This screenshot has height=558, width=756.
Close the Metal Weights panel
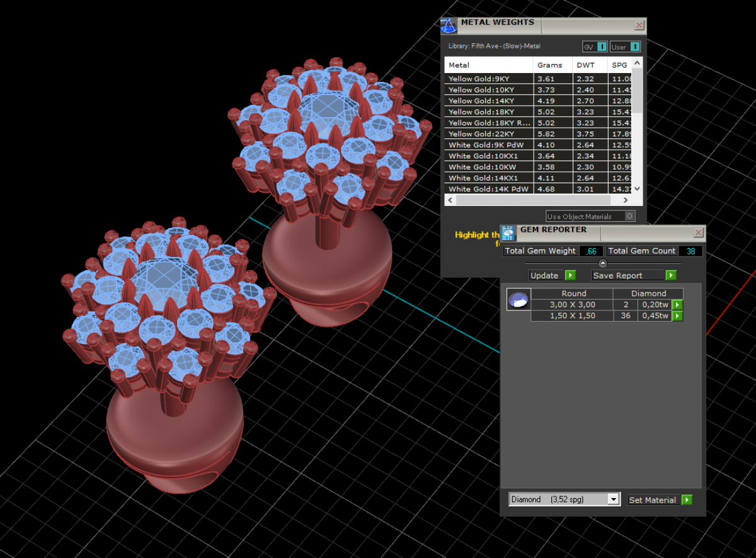click(639, 26)
